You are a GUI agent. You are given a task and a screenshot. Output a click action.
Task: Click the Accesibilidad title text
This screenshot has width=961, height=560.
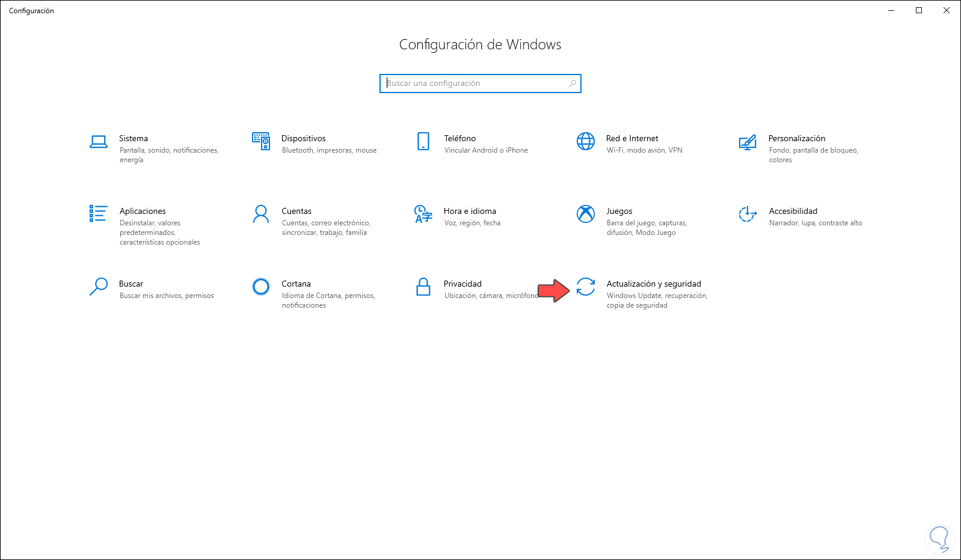793,212
